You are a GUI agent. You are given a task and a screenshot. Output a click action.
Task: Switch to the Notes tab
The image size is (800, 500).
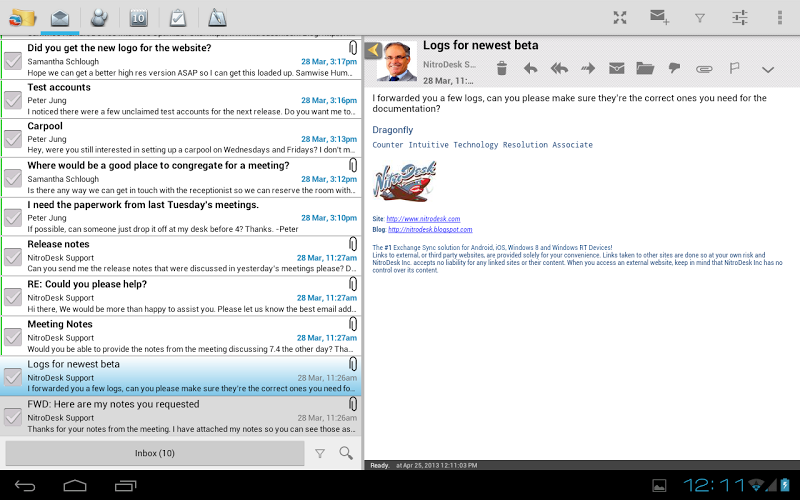pos(217,18)
